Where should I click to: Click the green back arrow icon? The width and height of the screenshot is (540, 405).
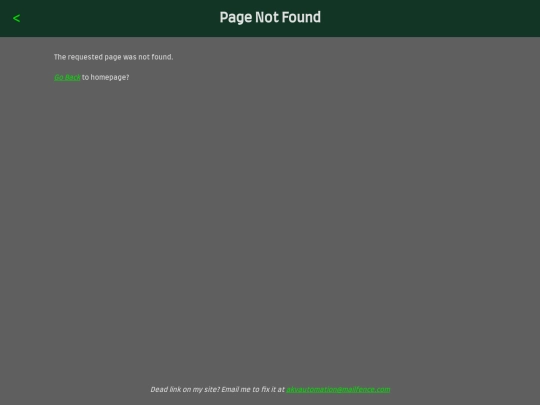pos(16,18)
